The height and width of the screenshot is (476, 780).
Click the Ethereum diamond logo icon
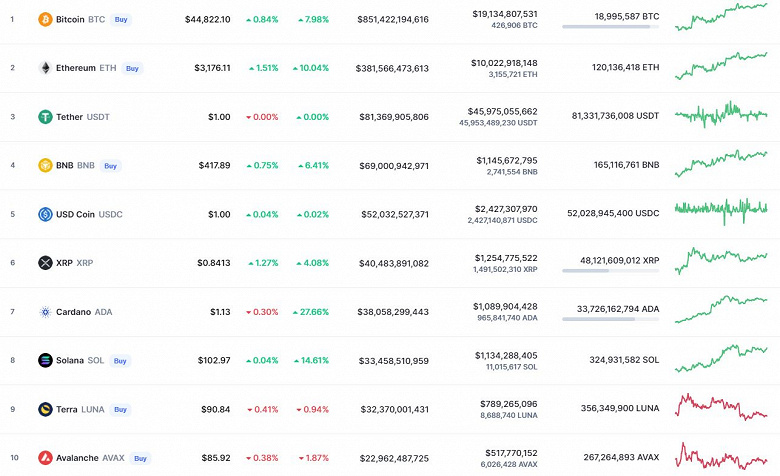(x=45, y=68)
